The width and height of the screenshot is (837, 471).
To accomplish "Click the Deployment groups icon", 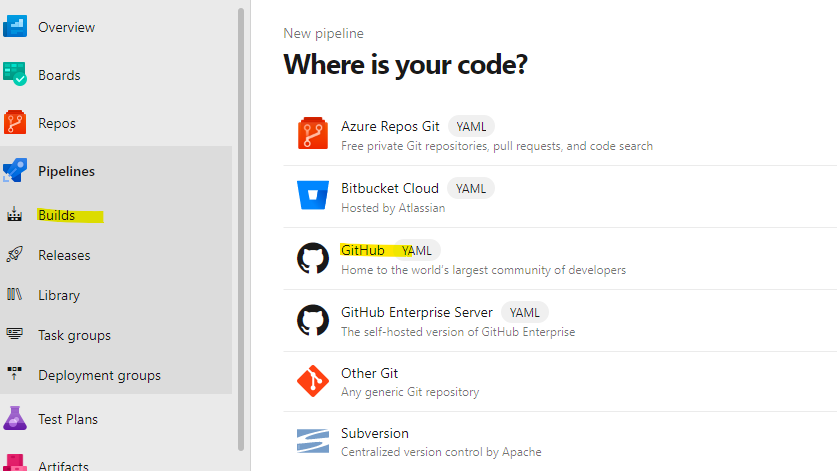I will click(x=14, y=373).
